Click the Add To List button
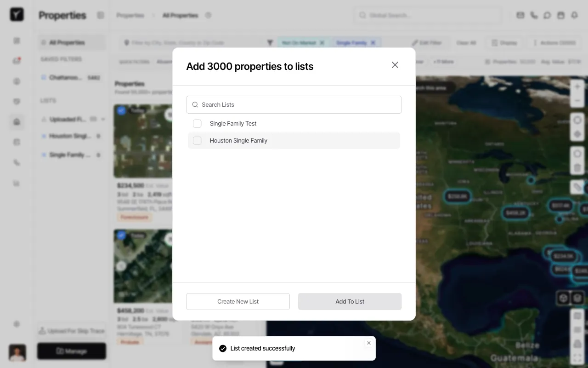This screenshot has width=588, height=368. pos(350,302)
